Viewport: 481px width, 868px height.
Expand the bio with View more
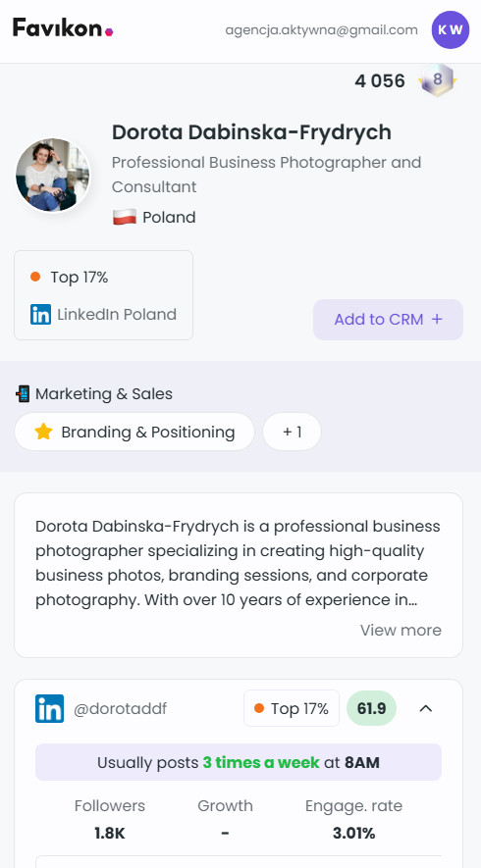click(401, 630)
